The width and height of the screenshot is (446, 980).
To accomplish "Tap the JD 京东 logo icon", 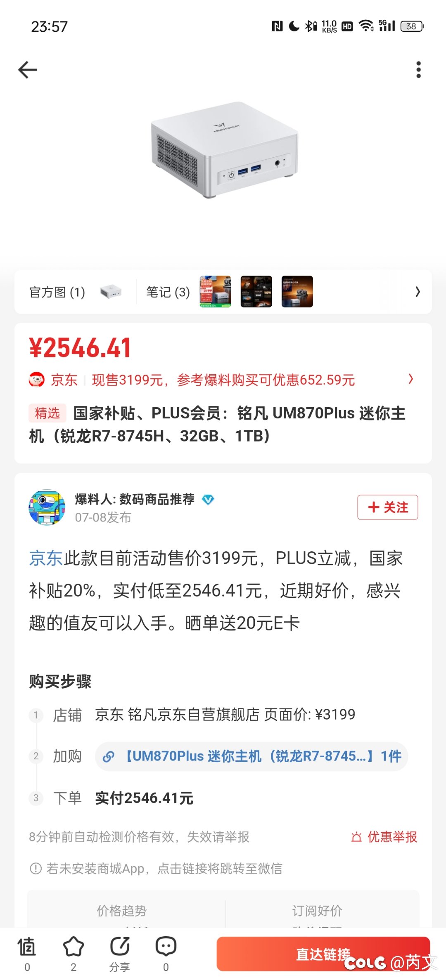I will point(36,379).
